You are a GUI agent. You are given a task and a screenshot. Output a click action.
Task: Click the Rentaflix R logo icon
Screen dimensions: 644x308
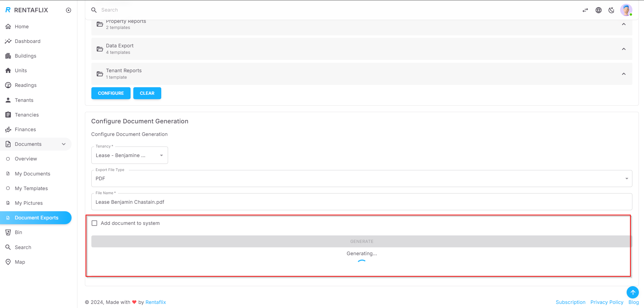7,10
